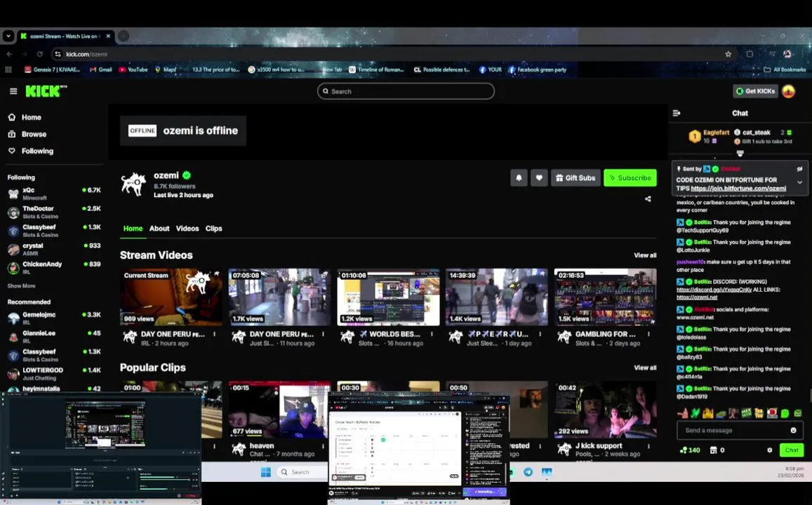812x505 pixels.
Task: Open xQc channel in Following list
Action: click(54, 194)
